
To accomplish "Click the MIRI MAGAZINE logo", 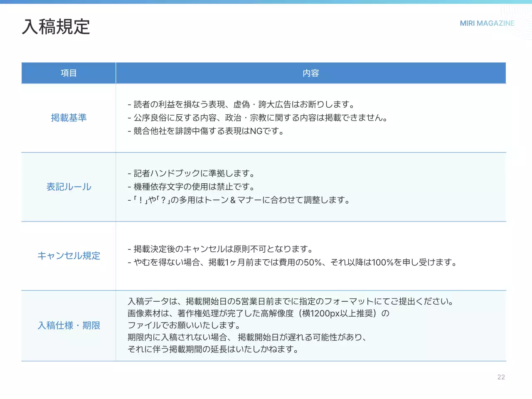I will [x=487, y=23].
